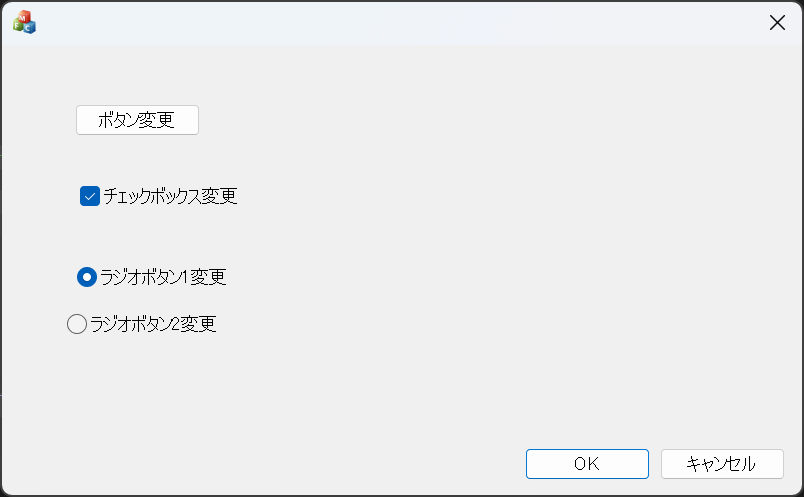Close the dialog with the X button

point(777,23)
